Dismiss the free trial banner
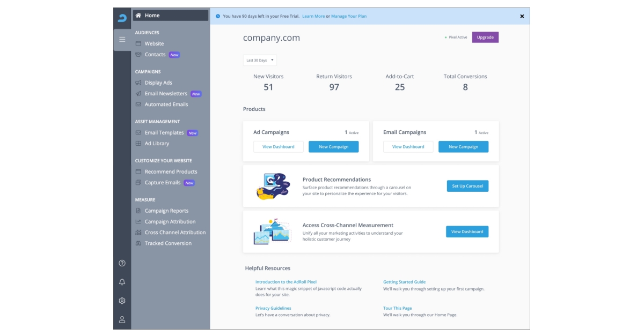This screenshot has width=644, height=336. tap(522, 16)
